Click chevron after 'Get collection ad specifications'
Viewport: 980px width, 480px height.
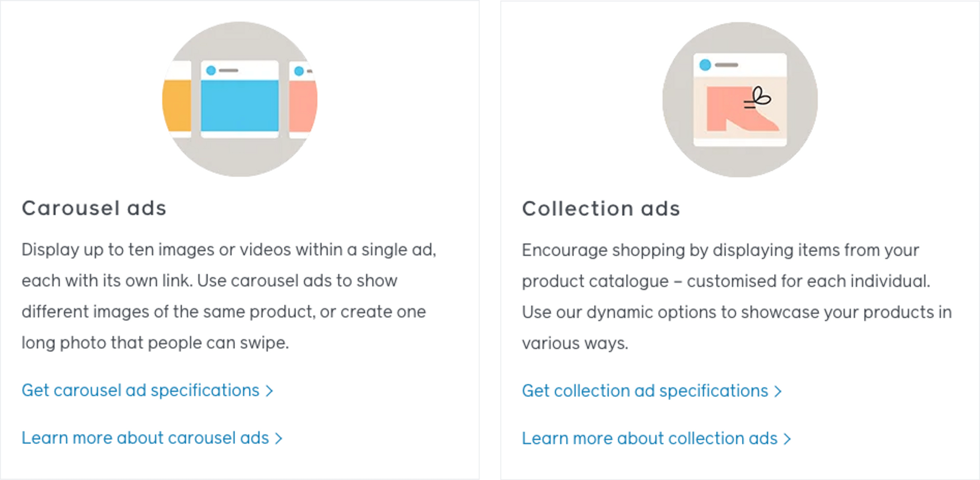coord(778,391)
